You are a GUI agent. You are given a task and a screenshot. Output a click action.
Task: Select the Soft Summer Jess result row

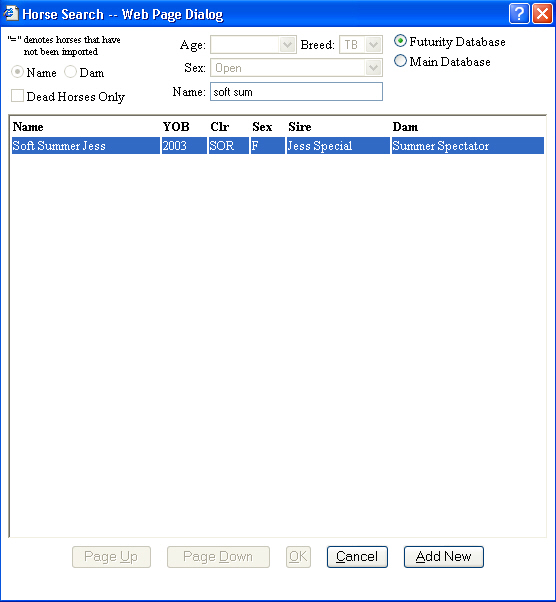278,146
